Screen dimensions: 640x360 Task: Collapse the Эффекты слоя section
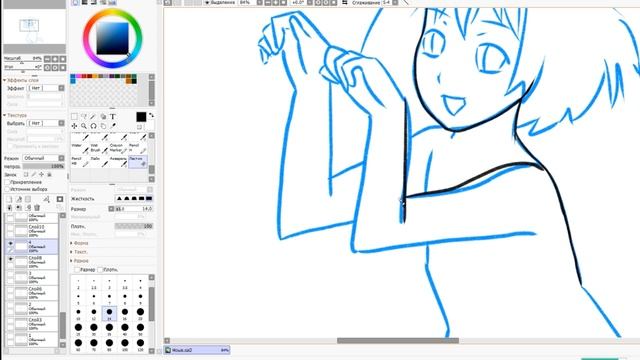[x=5, y=80]
